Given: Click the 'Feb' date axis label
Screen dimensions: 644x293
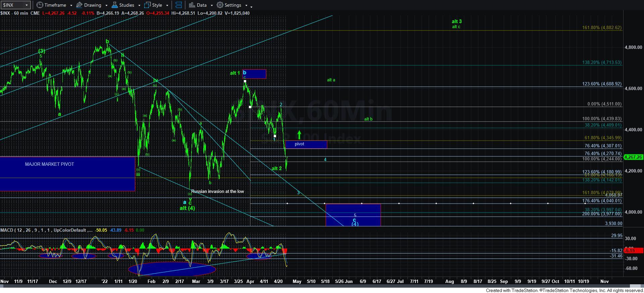Looking at the screenshot, I should (x=152, y=282).
